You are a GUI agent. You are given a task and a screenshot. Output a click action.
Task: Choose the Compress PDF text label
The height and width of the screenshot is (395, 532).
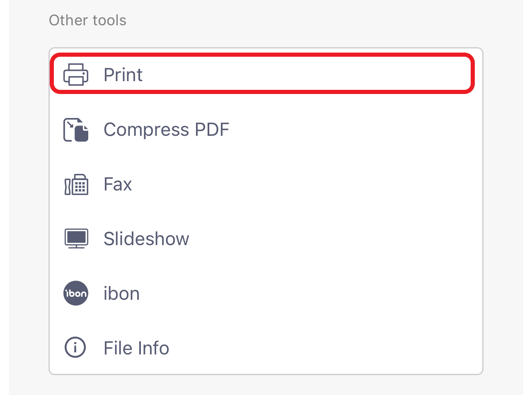coord(166,130)
